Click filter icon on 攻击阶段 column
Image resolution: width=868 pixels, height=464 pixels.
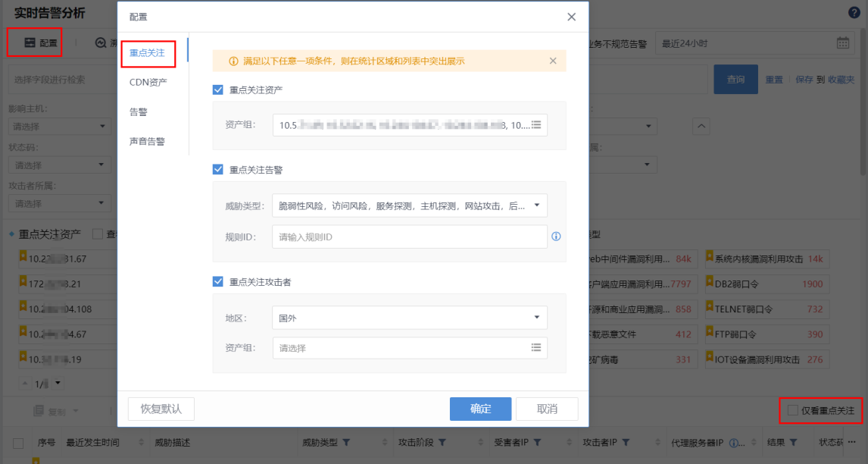click(442, 443)
